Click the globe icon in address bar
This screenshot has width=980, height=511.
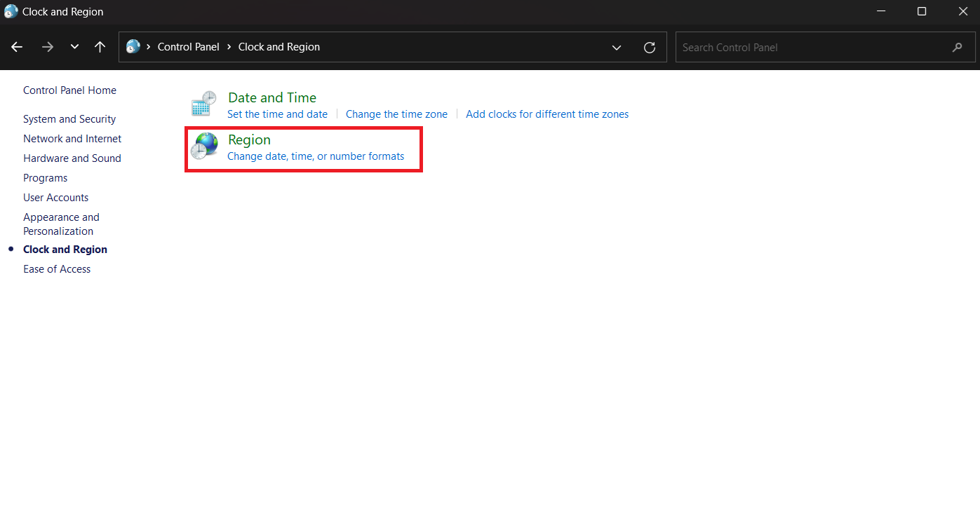coord(133,47)
